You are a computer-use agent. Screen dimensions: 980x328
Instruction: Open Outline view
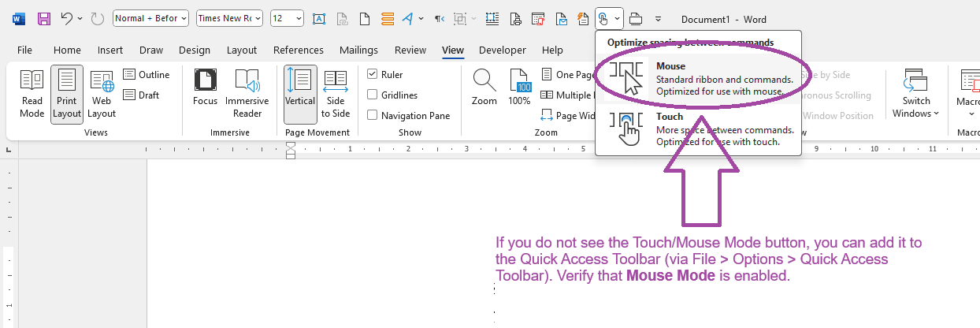click(x=147, y=75)
